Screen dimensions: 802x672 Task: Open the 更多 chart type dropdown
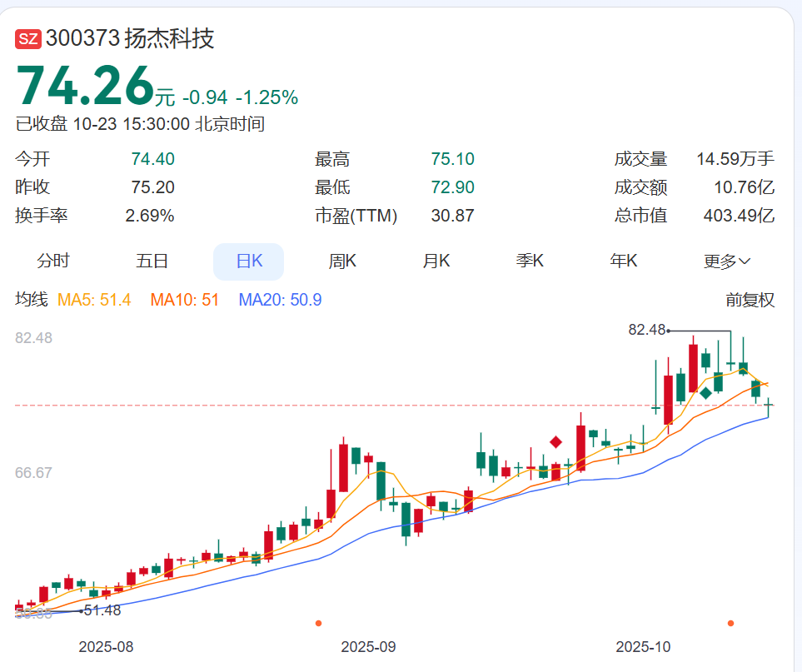click(x=728, y=261)
